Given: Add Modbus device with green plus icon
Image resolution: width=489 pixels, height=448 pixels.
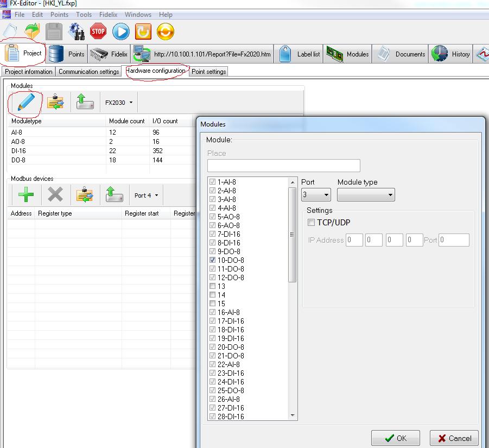Looking at the screenshot, I should [x=26, y=194].
